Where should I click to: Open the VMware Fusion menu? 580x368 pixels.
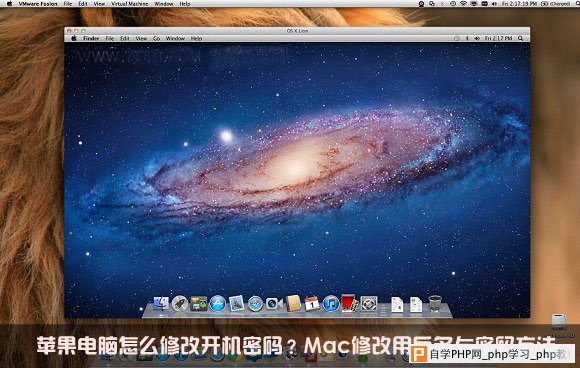coord(38,4)
